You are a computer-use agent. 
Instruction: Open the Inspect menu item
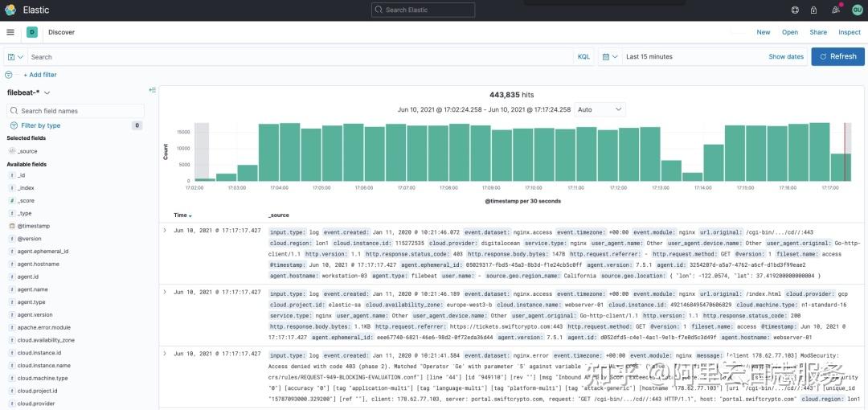(x=850, y=32)
